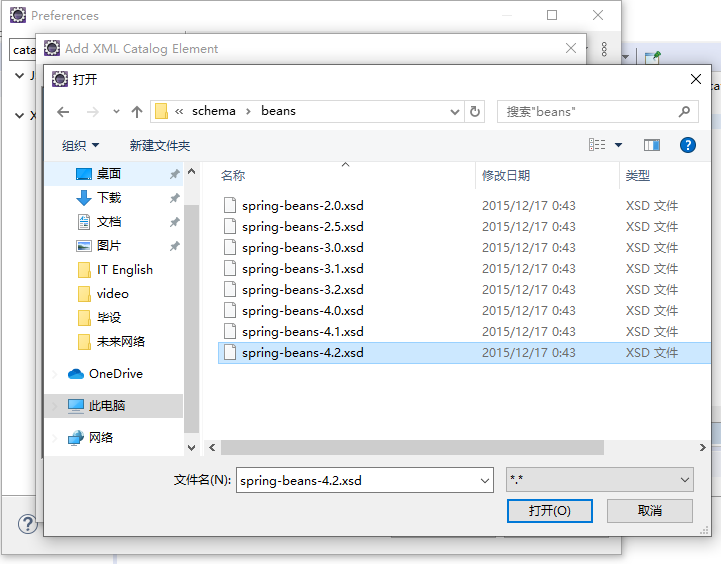Select 网络 in the navigation pane
This screenshot has width=721, height=564.
tap(101, 438)
